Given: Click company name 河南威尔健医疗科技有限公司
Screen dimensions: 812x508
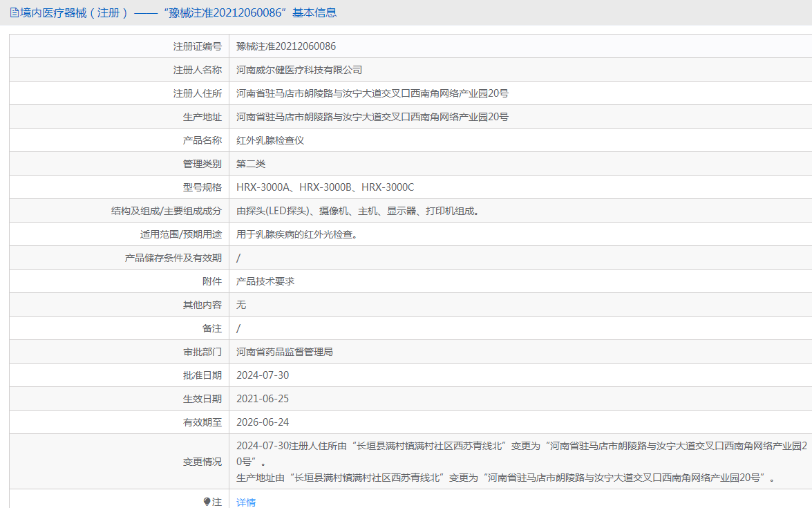Looking at the screenshot, I should click(299, 70).
